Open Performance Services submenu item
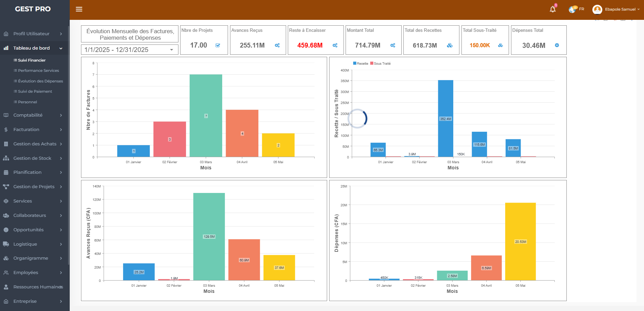 coord(38,70)
